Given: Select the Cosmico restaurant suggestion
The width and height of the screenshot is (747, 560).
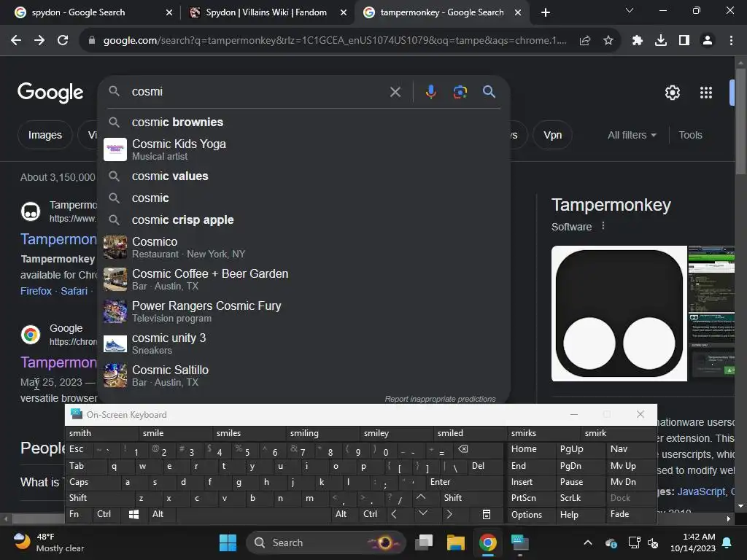Looking at the screenshot, I should point(303,248).
